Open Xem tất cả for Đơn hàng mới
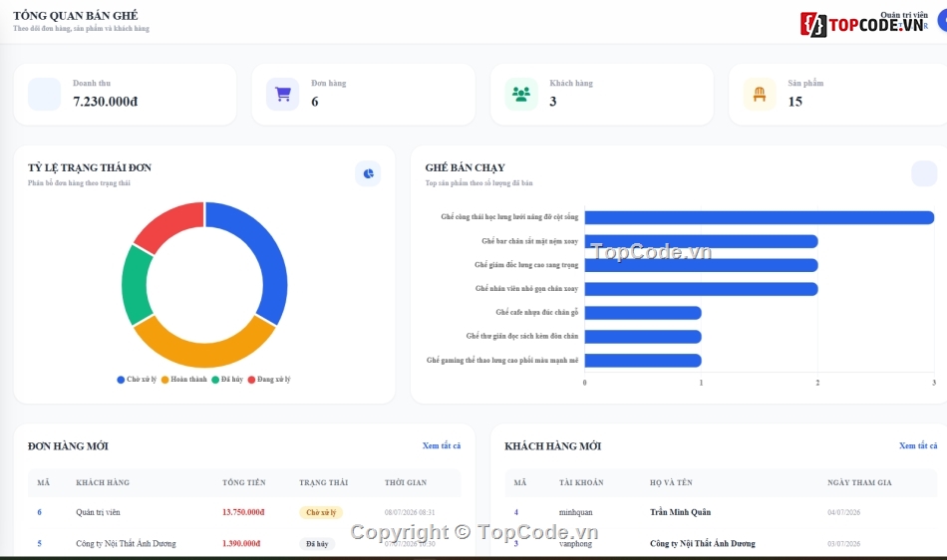Image resolution: width=947 pixels, height=560 pixels. pos(442,446)
